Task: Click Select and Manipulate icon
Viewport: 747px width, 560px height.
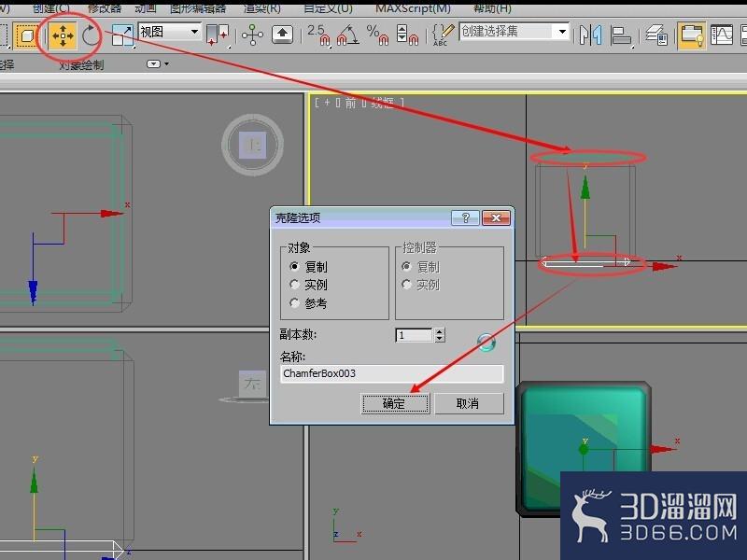Action: click(x=252, y=35)
